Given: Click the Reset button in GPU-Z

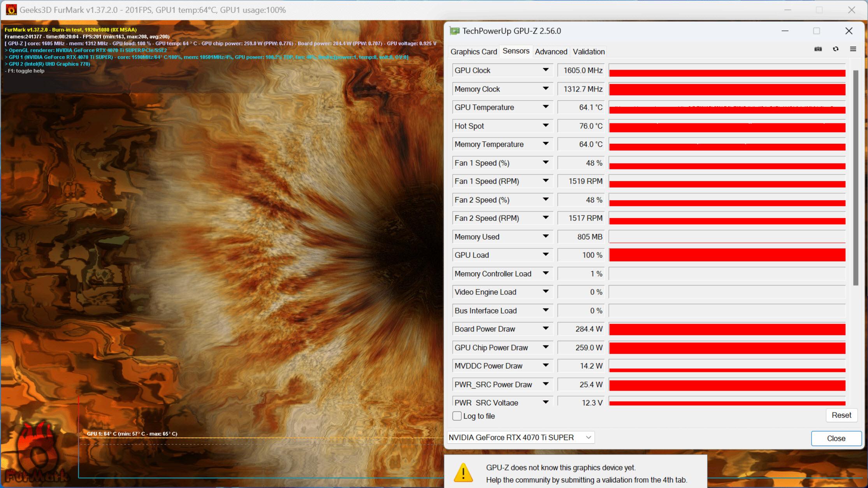Looking at the screenshot, I should 839,415.
